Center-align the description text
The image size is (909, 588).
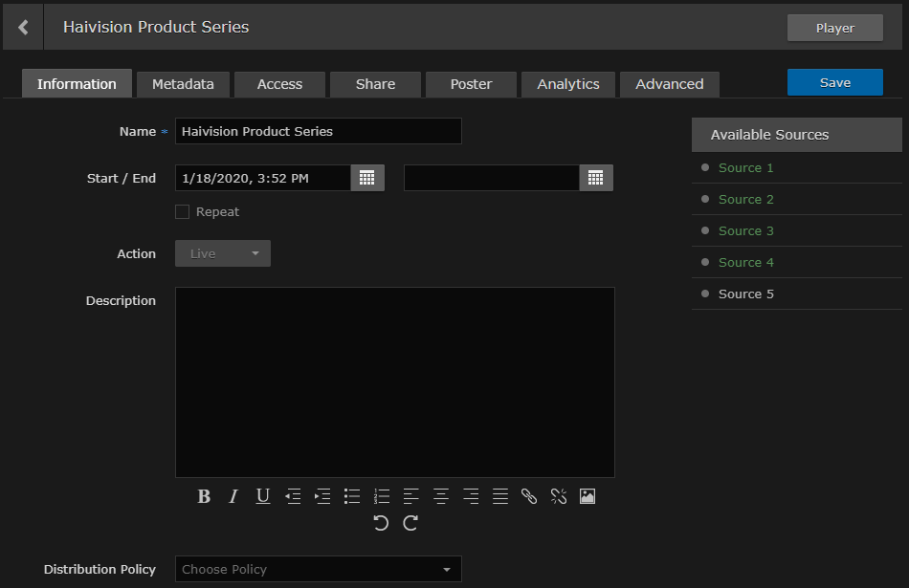[x=441, y=496]
